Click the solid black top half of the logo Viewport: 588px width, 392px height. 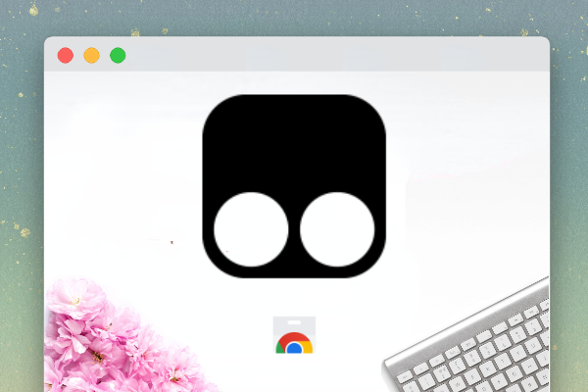(294, 137)
